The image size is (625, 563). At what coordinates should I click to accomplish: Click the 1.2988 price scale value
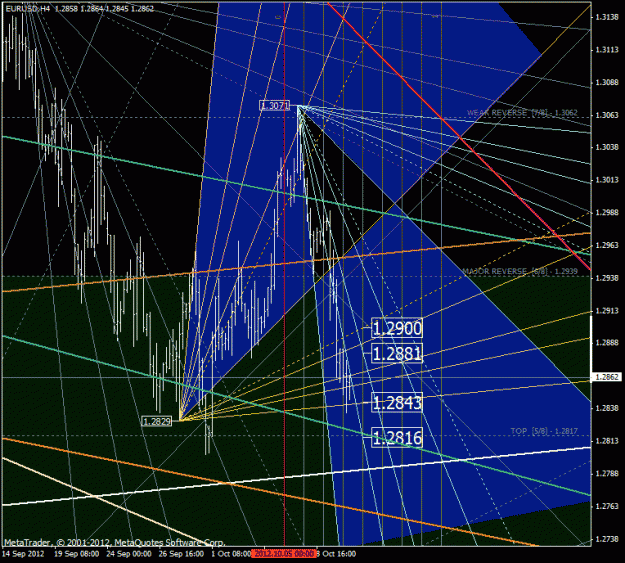pos(607,213)
